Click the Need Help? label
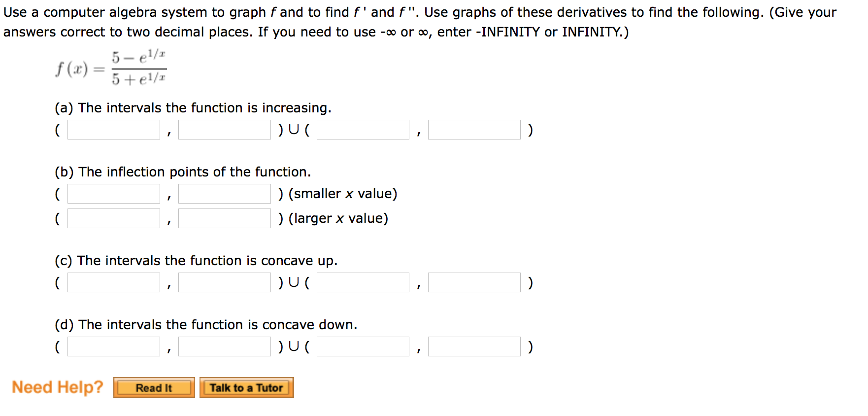This screenshot has height=416, width=868. [x=57, y=387]
